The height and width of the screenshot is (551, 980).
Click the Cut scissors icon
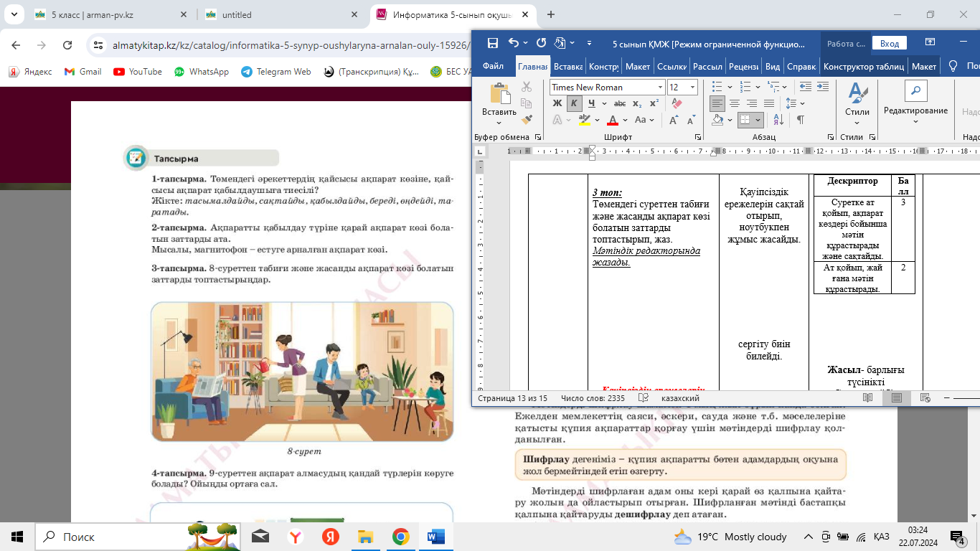click(527, 87)
